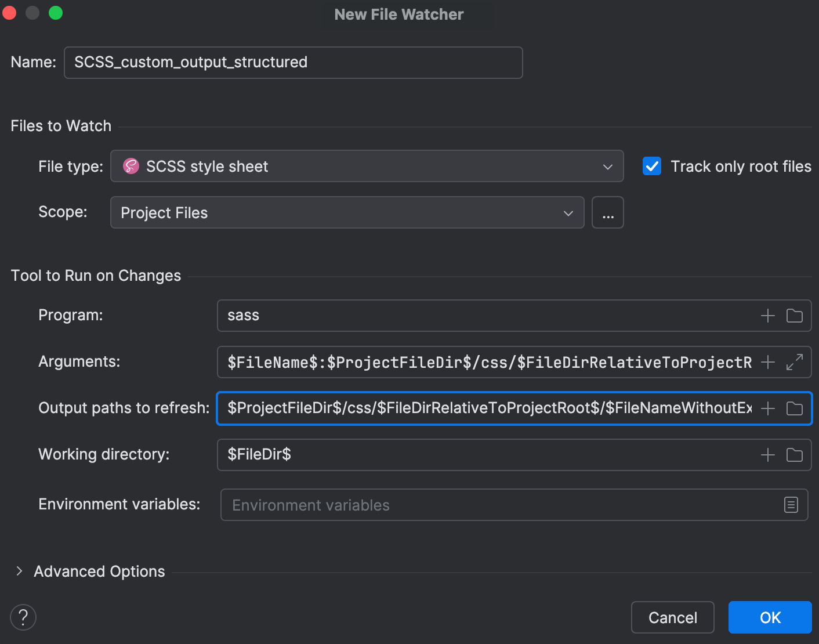Insert a macro into the Program field

click(767, 315)
